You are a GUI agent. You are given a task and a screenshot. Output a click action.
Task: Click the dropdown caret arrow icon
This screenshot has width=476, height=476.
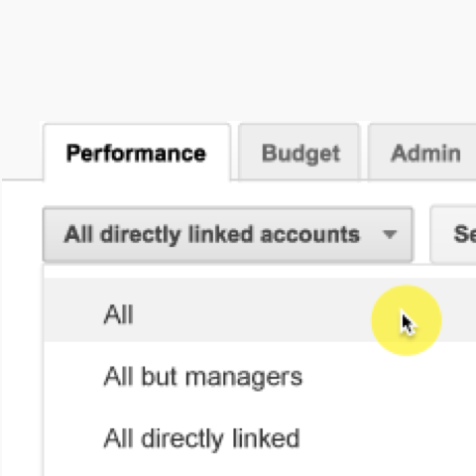point(390,234)
